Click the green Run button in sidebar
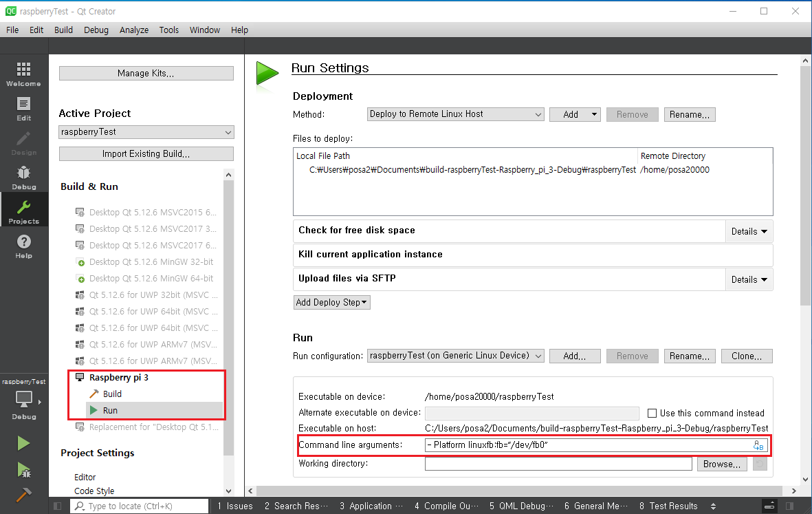The height and width of the screenshot is (514, 812). (x=23, y=444)
